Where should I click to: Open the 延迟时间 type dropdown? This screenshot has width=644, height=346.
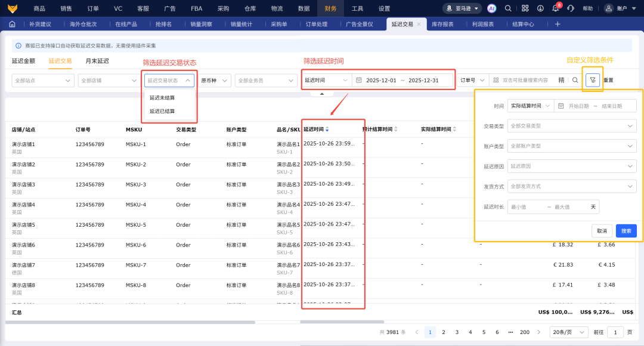click(327, 80)
